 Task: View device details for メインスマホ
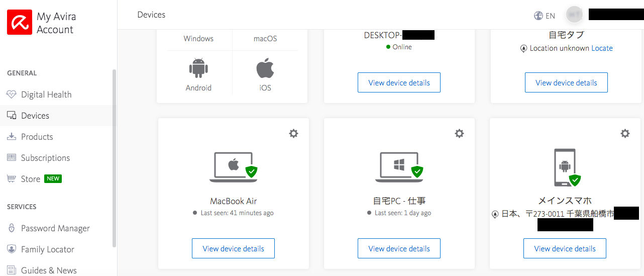tap(565, 248)
